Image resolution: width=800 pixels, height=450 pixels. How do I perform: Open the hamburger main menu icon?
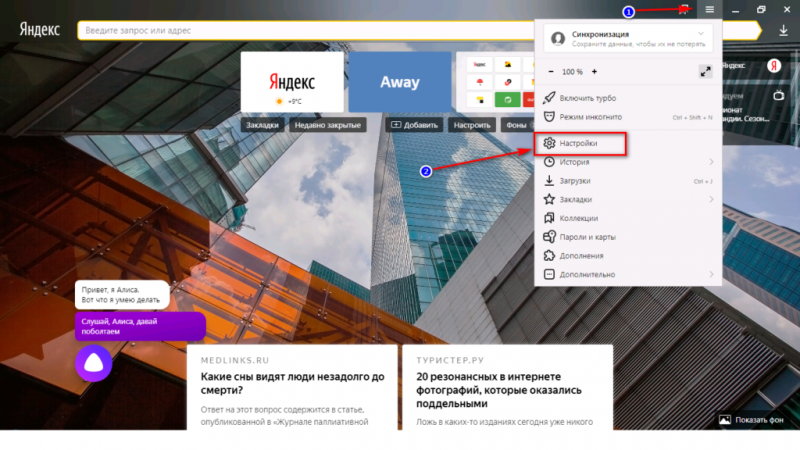tap(709, 9)
